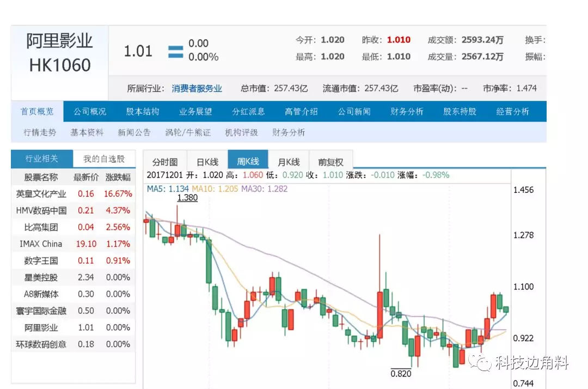Open the 高管介绍 tab
This screenshot has height=389, width=588.
(301, 111)
